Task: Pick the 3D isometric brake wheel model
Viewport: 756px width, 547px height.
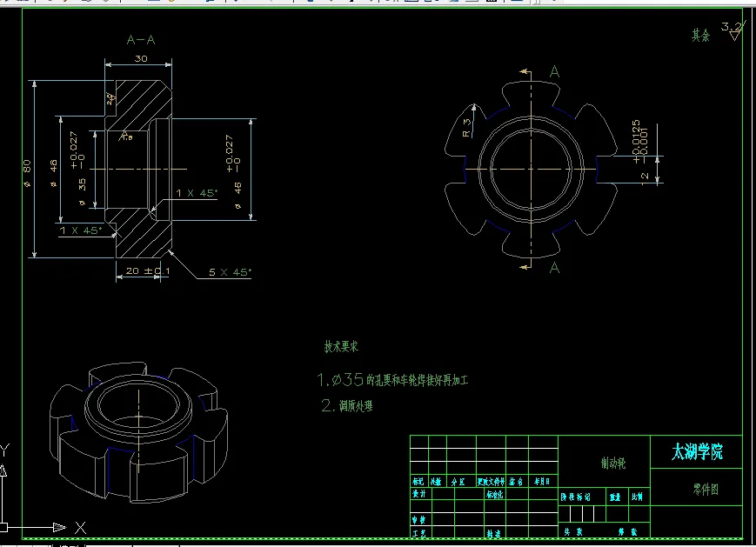Action: [138, 431]
